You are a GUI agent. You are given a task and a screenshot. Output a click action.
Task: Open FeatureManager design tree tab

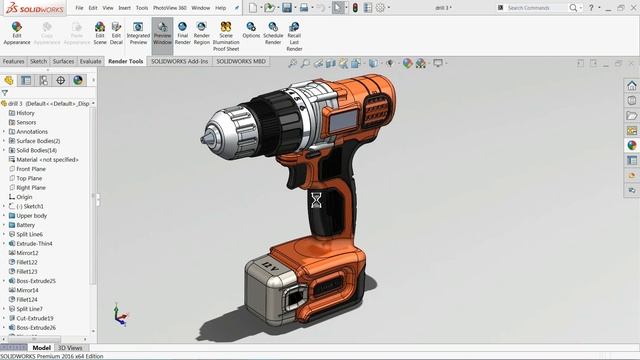9,80
